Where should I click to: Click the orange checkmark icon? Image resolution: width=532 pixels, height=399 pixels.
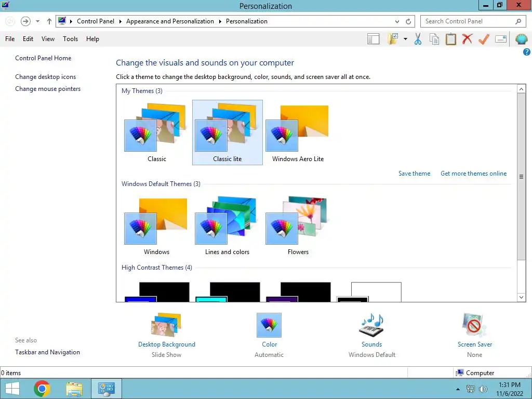[484, 39]
